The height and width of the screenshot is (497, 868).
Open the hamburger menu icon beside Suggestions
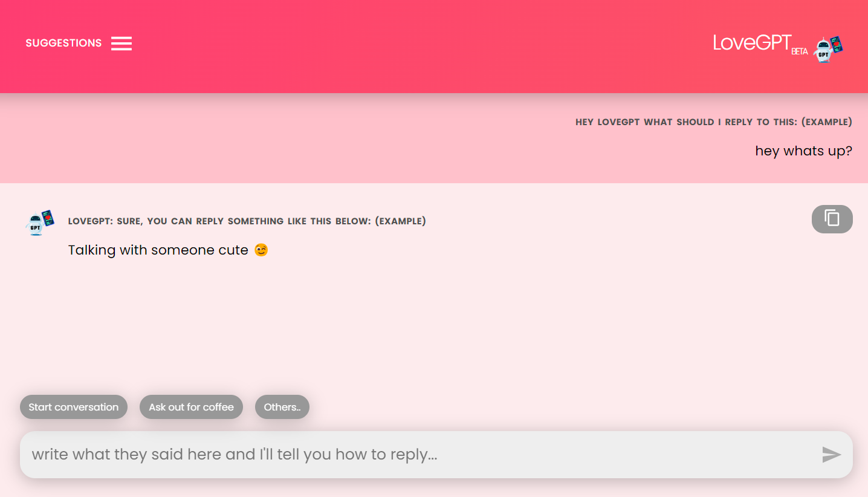pyautogui.click(x=121, y=44)
